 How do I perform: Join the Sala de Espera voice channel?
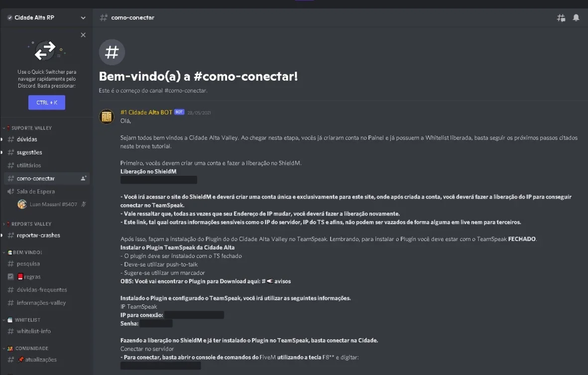(36, 191)
